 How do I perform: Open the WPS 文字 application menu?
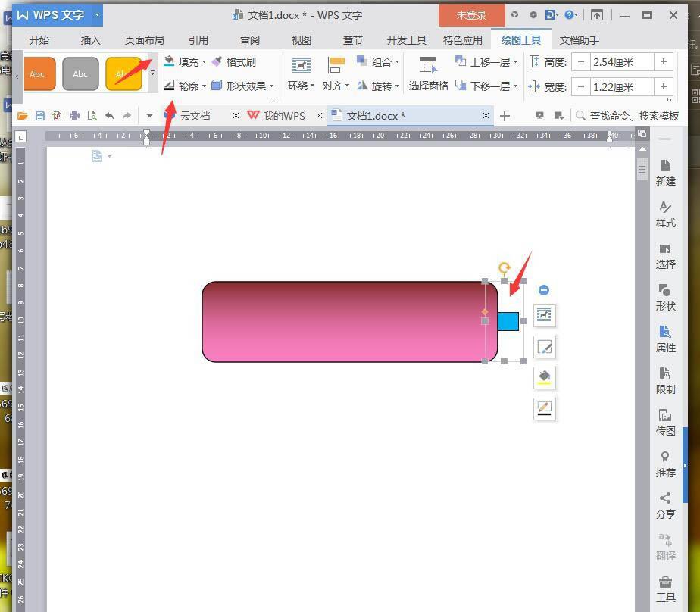pos(58,15)
